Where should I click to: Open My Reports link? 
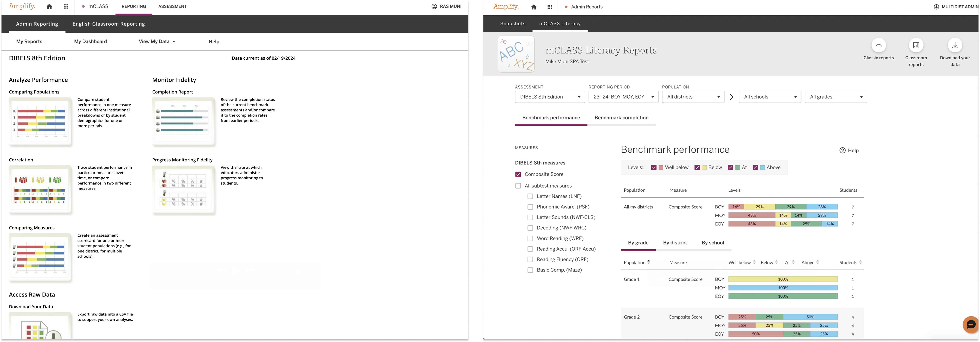point(29,42)
